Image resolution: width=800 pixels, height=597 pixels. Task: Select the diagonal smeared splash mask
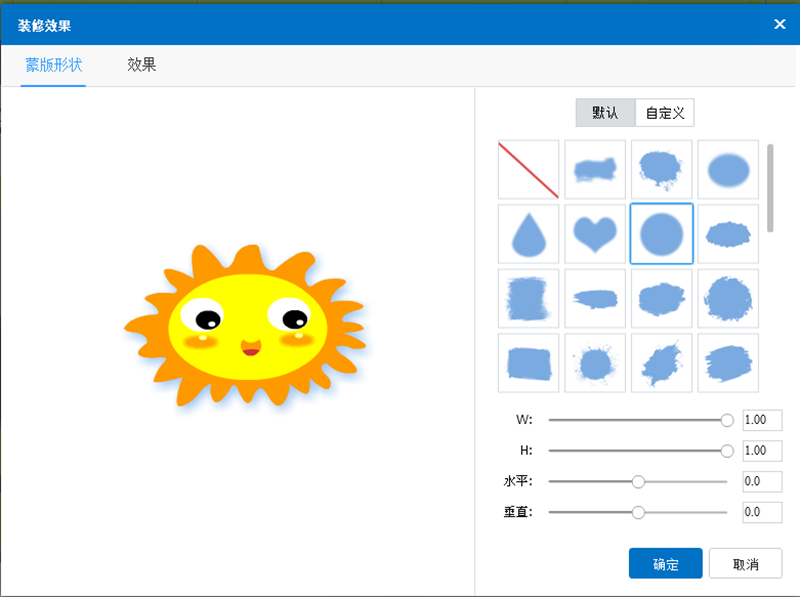click(x=661, y=363)
